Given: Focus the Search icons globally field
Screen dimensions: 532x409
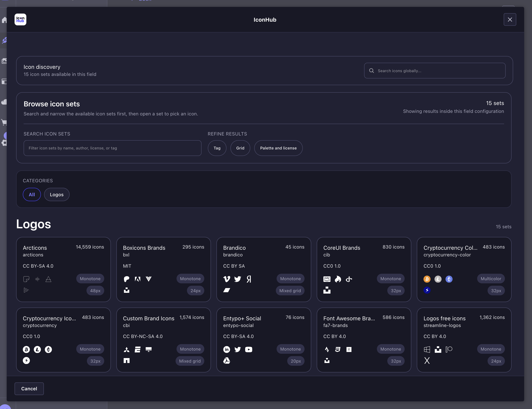Looking at the screenshot, I should 435,71.
